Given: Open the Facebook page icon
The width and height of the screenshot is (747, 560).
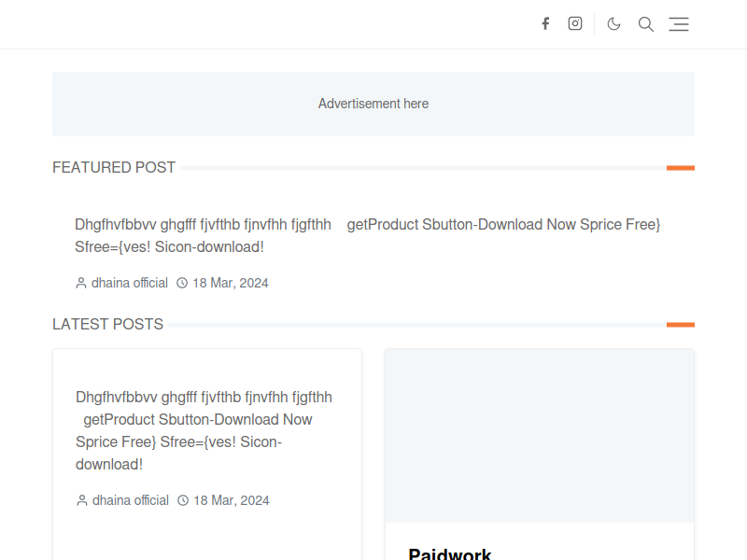Looking at the screenshot, I should click(x=545, y=24).
